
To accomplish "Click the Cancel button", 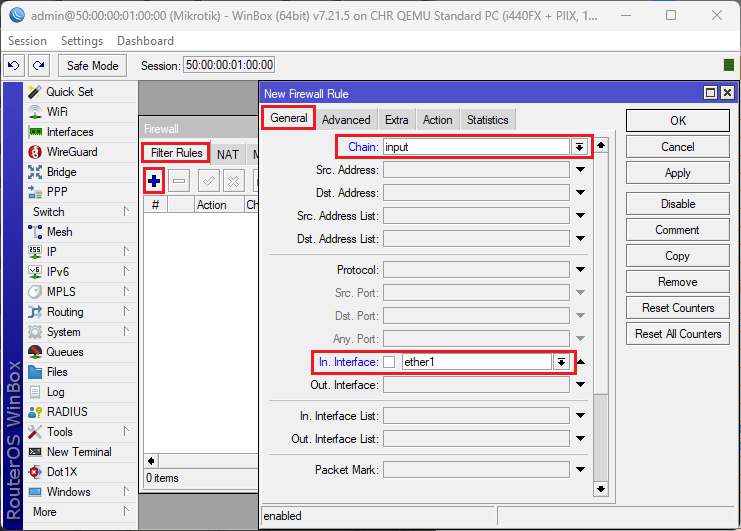I will click(x=678, y=147).
